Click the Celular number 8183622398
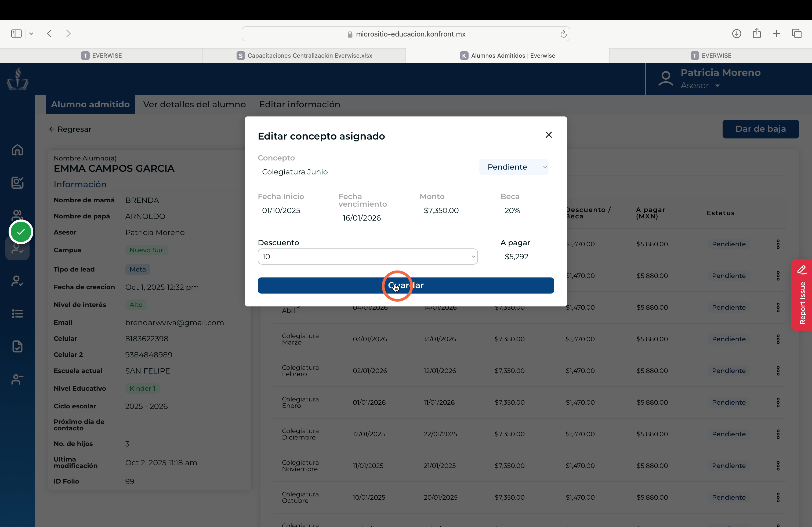 pos(147,339)
